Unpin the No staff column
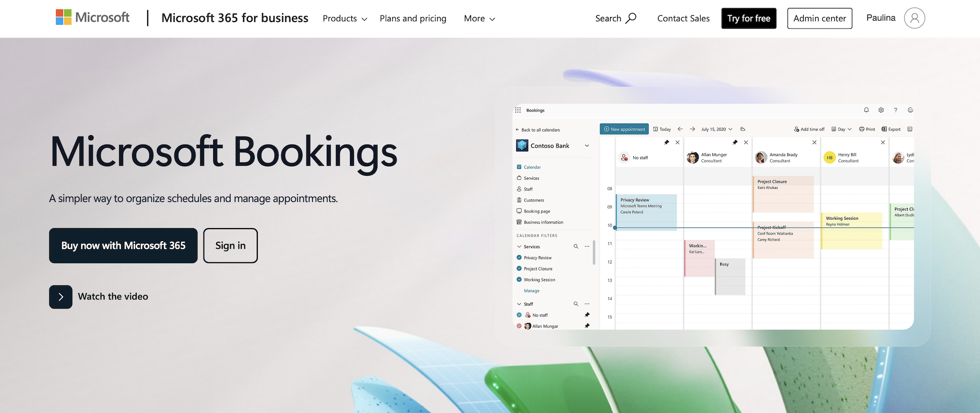The image size is (980, 413). point(667,143)
